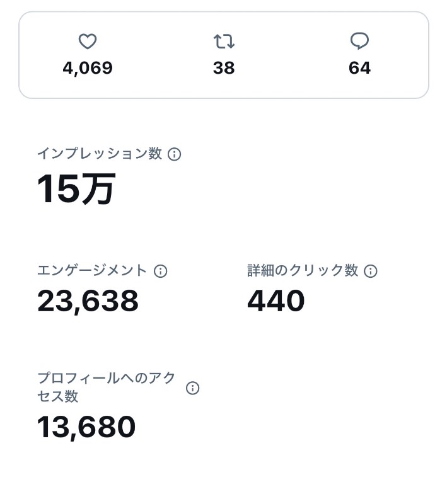Screen dimensions: 447x504
Task: Click the reply speech bubble icon
Action: 359,41
